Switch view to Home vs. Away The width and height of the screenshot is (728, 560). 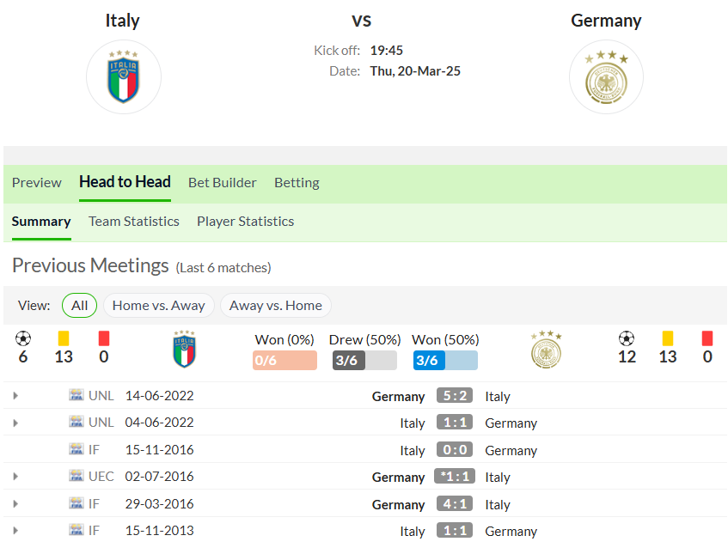coord(159,305)
